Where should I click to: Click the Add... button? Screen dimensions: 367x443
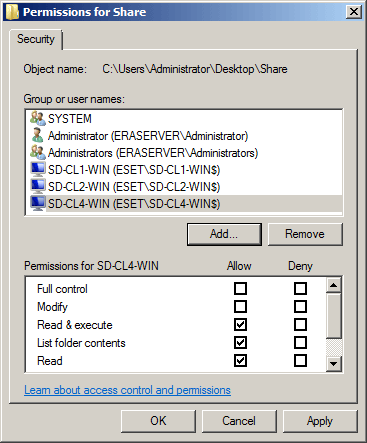click(224, 234)
